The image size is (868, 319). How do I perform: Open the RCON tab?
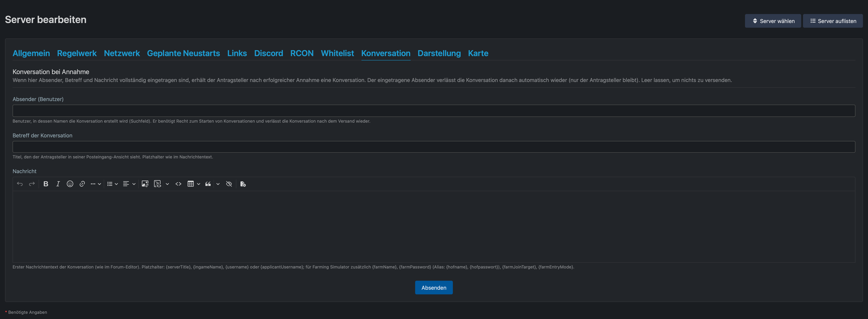[302, 53]
